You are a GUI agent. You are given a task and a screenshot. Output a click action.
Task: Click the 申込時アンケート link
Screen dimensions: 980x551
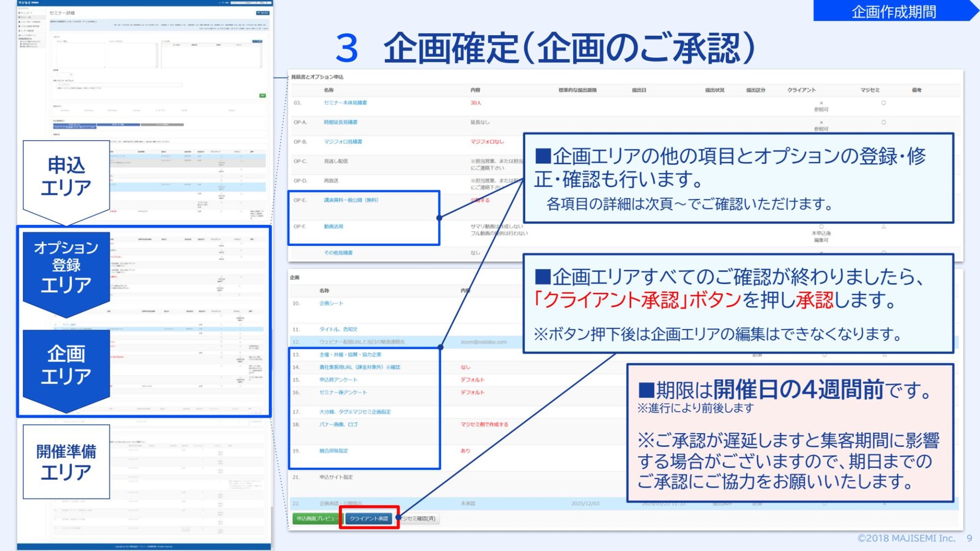coord(338,380)
